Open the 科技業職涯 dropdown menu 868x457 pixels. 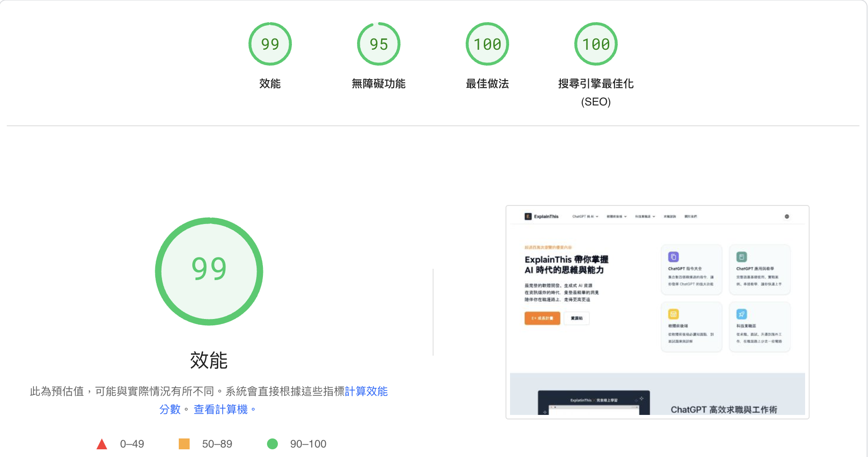point(644,216)
